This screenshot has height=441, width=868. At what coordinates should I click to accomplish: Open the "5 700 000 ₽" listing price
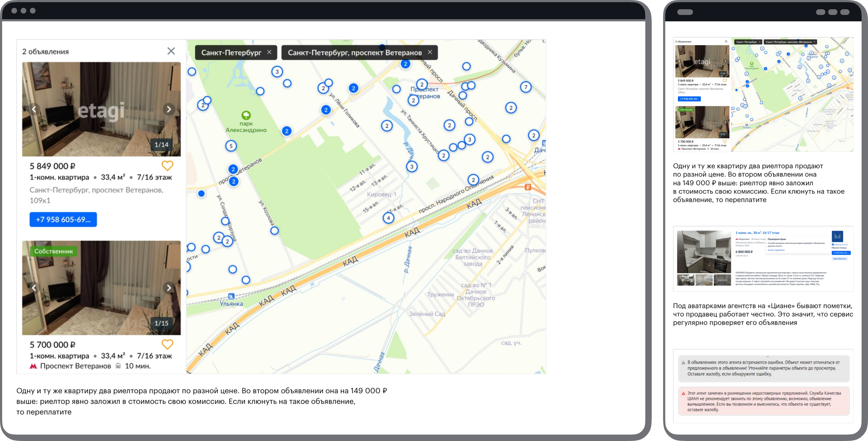point(53,345)
